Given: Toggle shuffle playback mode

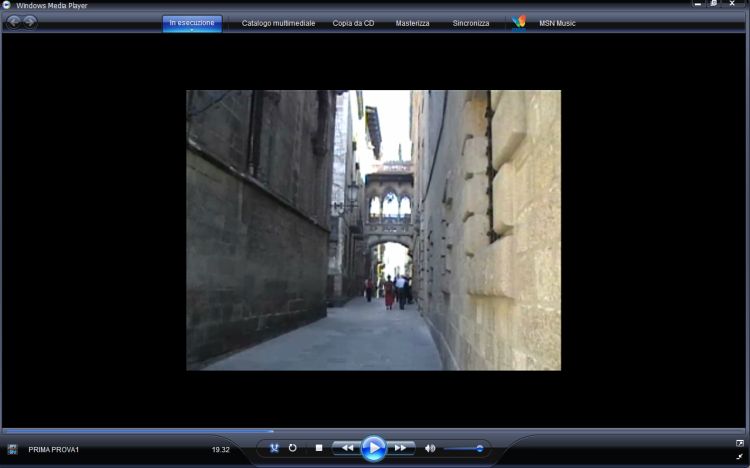Looking at the screenshot, I should (274, 448).
